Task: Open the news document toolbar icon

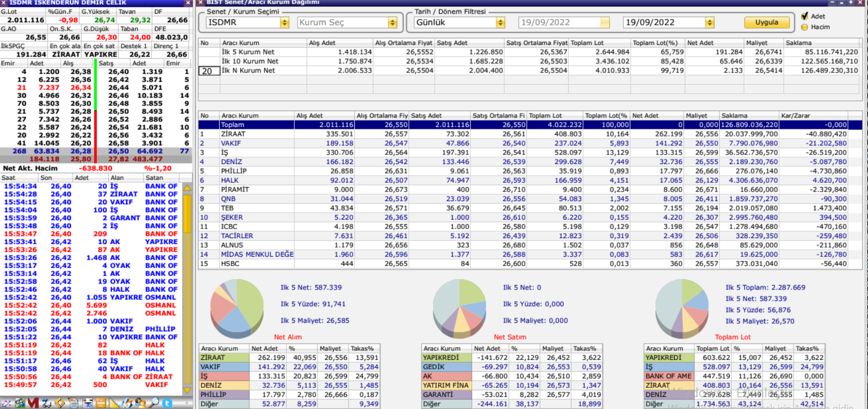Action: (74, 403)
